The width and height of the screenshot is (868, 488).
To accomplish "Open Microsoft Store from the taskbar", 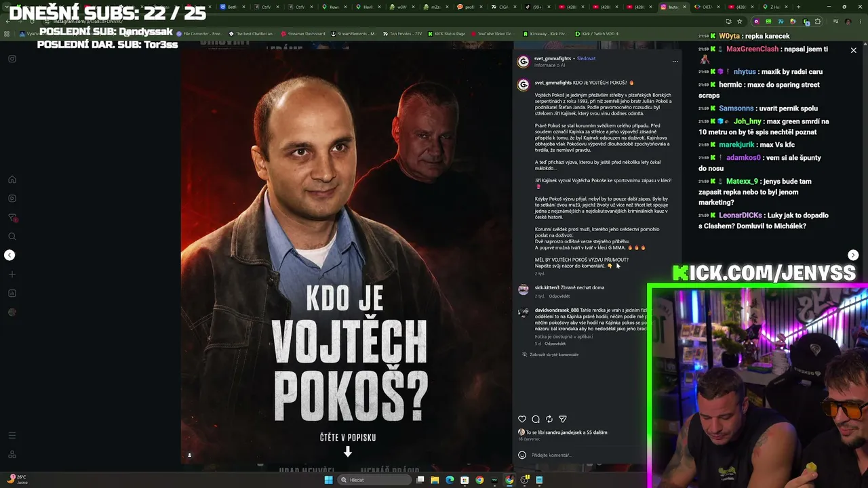I will point(465,480).
